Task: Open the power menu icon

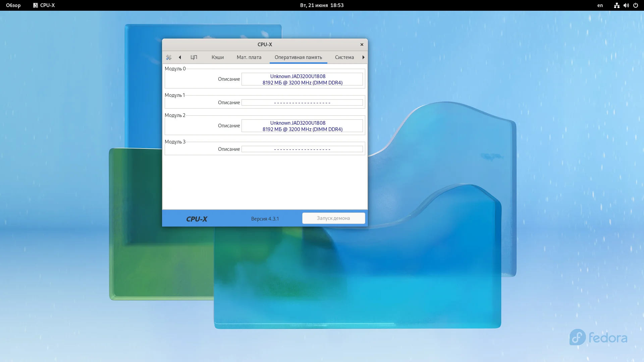Action: 635,5
